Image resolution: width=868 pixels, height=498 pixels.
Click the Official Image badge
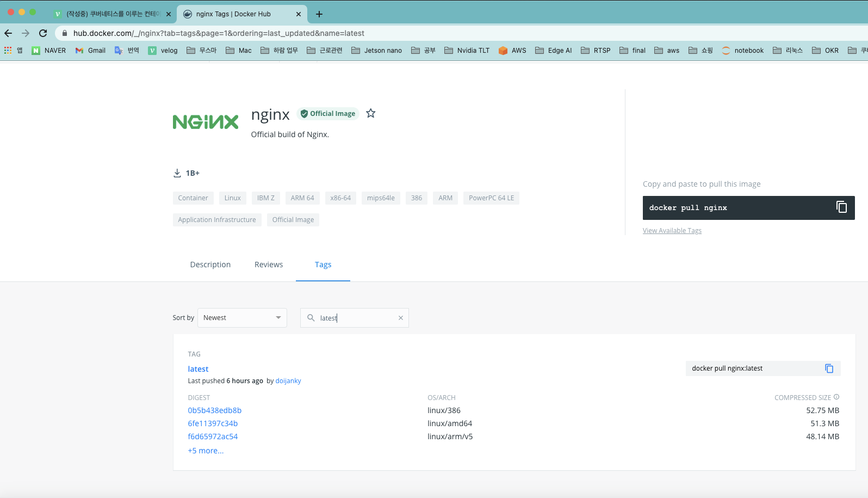[x=328, y=114]
